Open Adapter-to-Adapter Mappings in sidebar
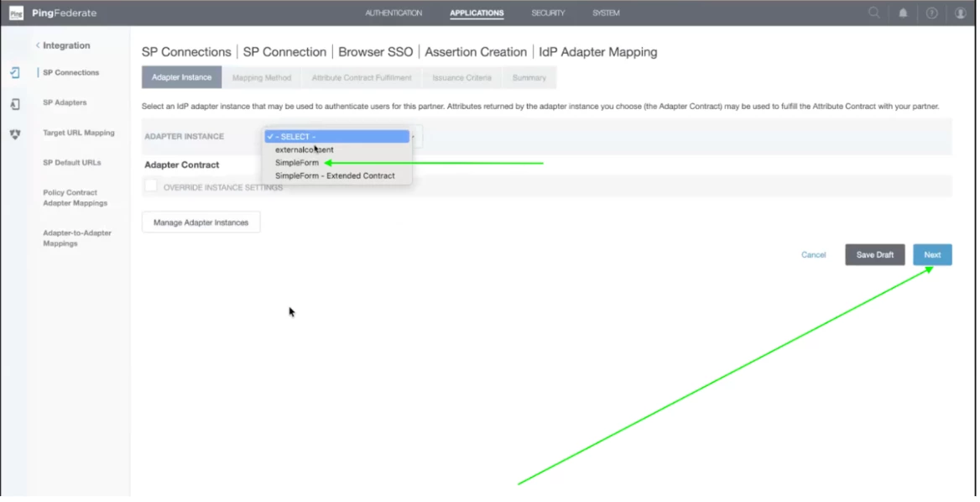980x502 pixels. pyautogui.click(x=76, y=238)
